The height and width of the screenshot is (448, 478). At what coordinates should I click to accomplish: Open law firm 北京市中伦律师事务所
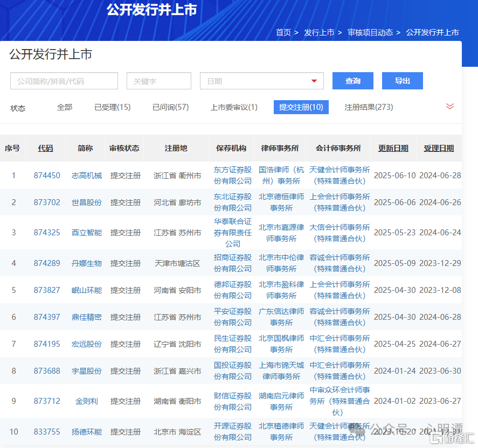pyautogui.click(x=281, y=263)
